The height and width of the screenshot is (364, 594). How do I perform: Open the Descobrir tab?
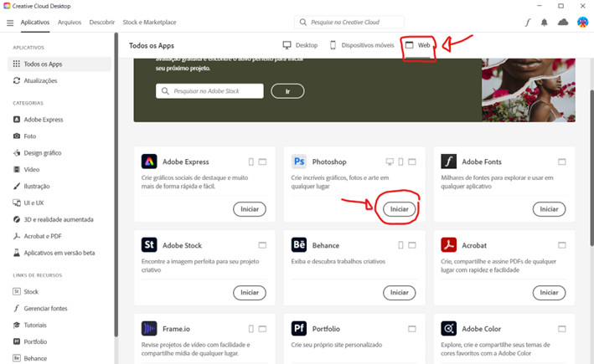tap(102, 23)
